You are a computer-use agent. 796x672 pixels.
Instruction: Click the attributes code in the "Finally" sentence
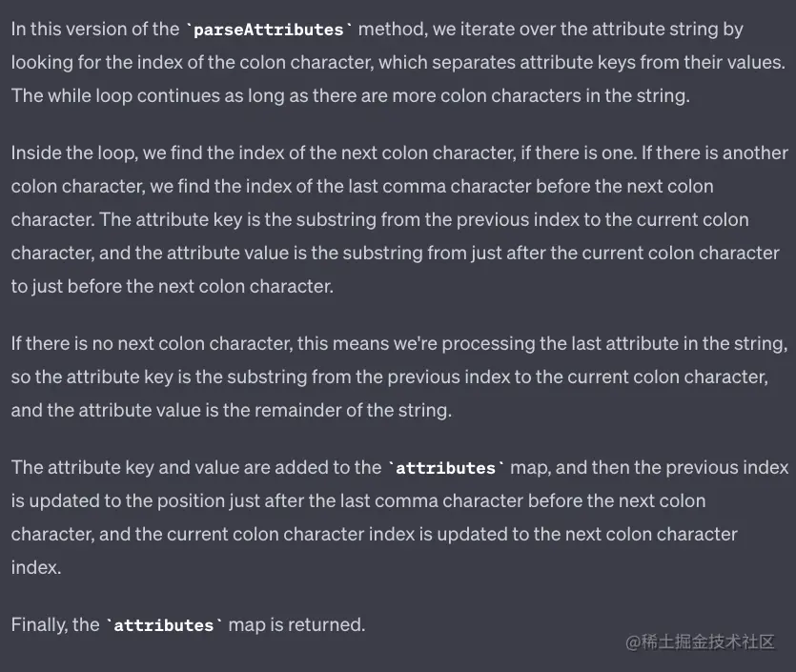click(164, 625)
